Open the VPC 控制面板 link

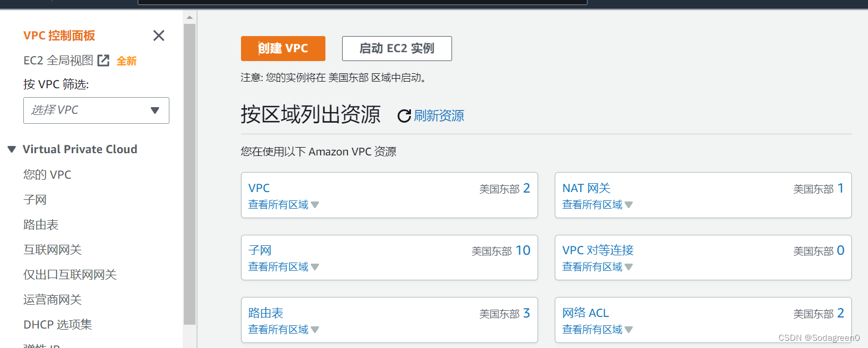[x=59, y=36]
